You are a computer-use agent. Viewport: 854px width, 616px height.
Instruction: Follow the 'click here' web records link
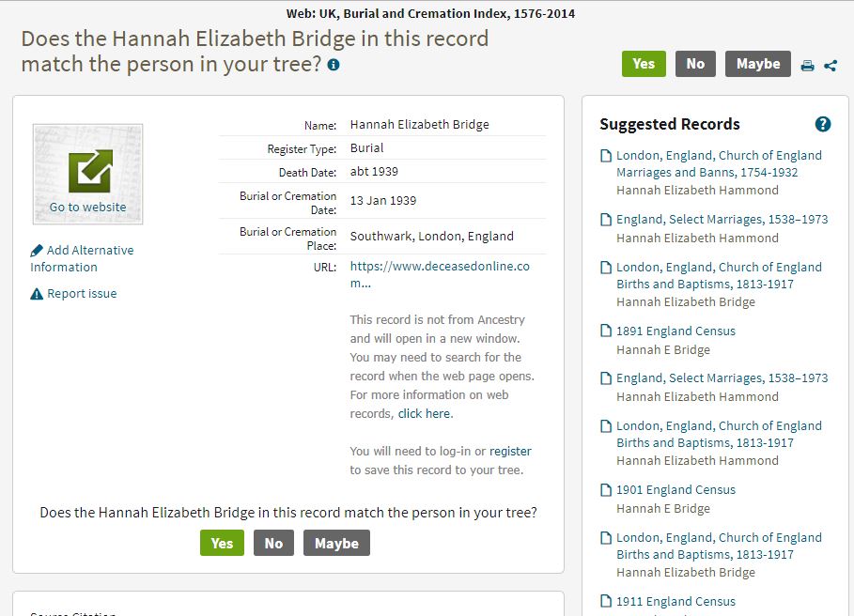click(426, 413)
